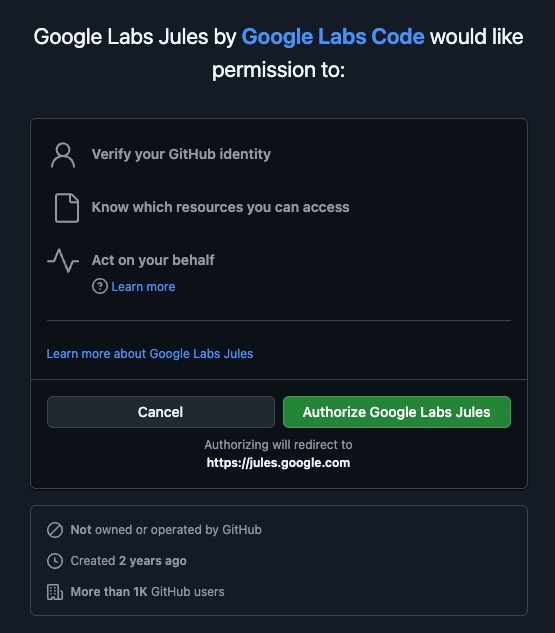Viewport: 555px width, 633px height.
Task: Click Not owned or operated by GitHub
Action: click(166, 530)
